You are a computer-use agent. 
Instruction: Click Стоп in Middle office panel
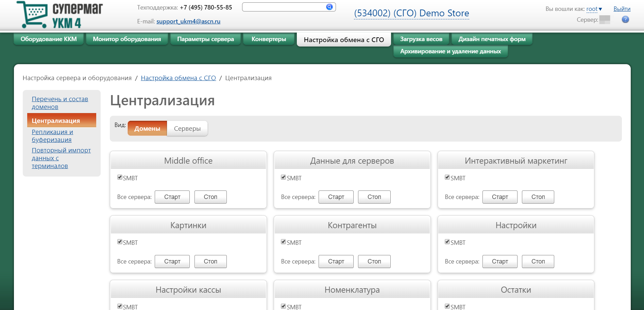(210, 197)
